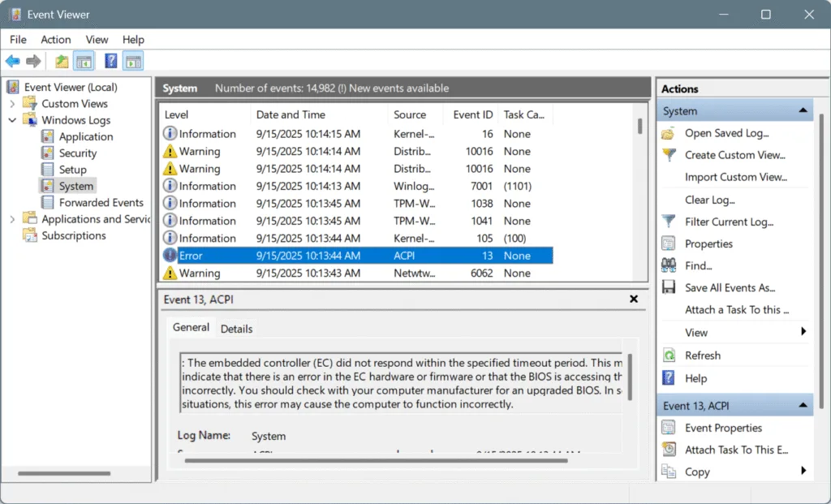Open the View submenu in Actions pane
This screenshot has width=831, height=504.
pyautogui.click(x=696, y=332)
